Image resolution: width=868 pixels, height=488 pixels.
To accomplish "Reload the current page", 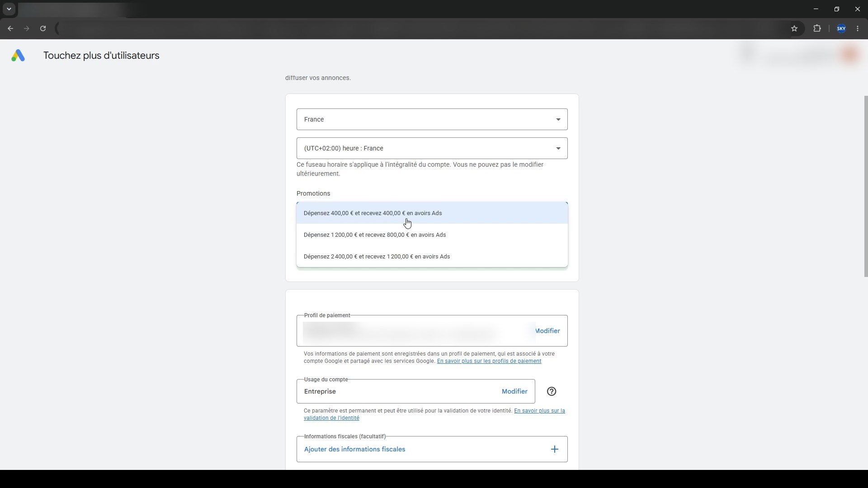I will click(x=43, y=28).
